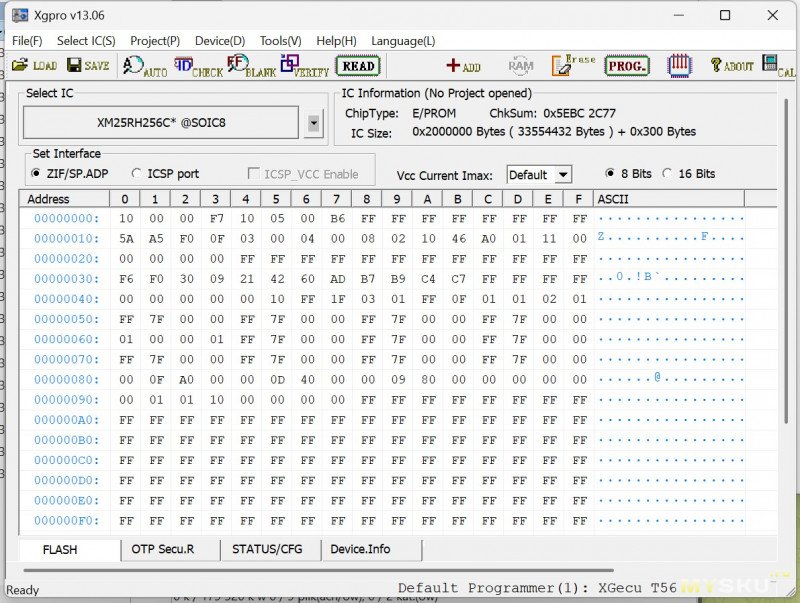
Task: Click the PROG. program chip icon
Action: (x=627, y=66)
